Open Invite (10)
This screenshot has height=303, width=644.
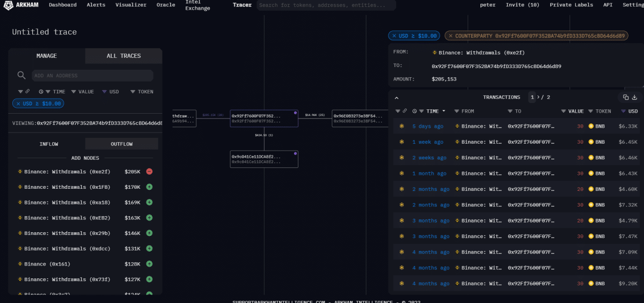(522, 5)
